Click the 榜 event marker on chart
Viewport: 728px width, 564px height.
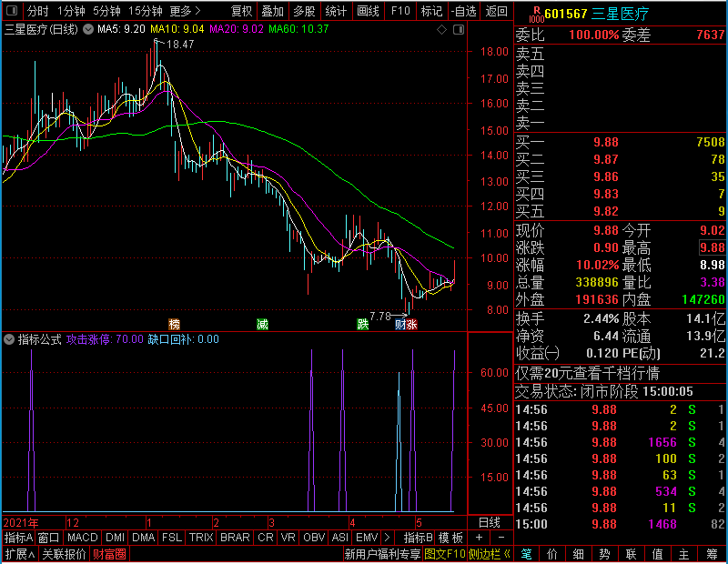coord(174,324)
